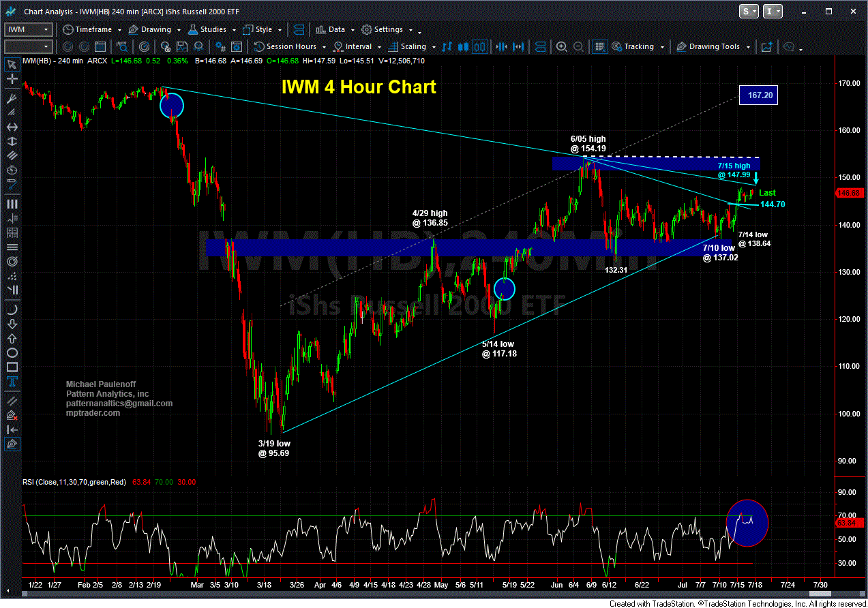Click the collapse-left arrow icon in sidebar

[12, 429]
